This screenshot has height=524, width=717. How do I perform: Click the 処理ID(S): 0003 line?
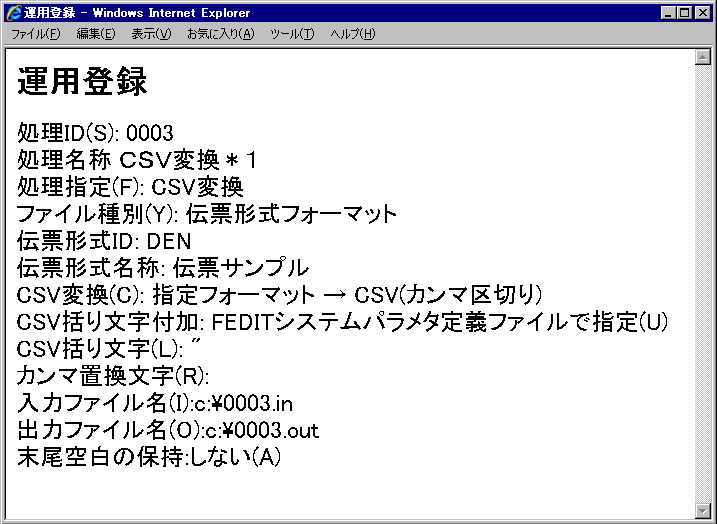[96, 133]
